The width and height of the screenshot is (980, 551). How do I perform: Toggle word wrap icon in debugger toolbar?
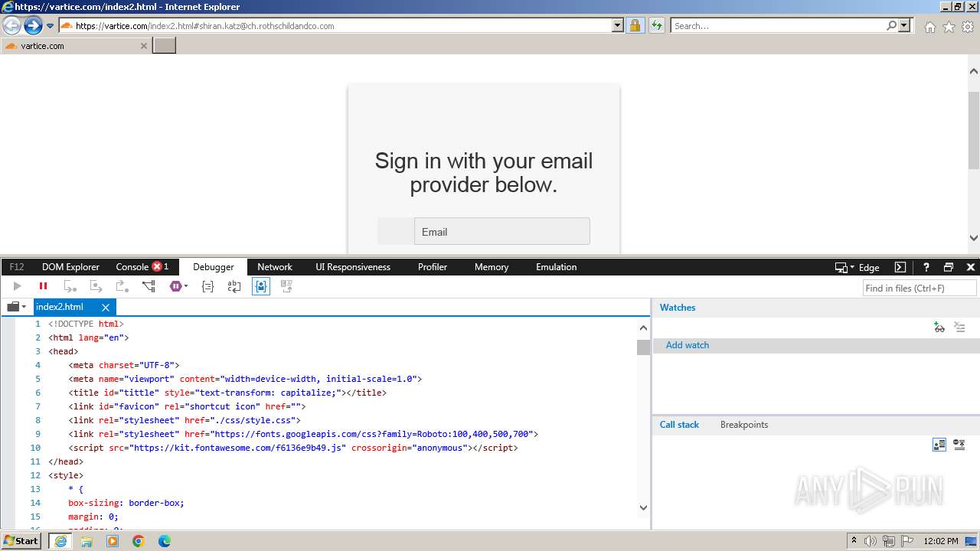[x=234, y=286]
